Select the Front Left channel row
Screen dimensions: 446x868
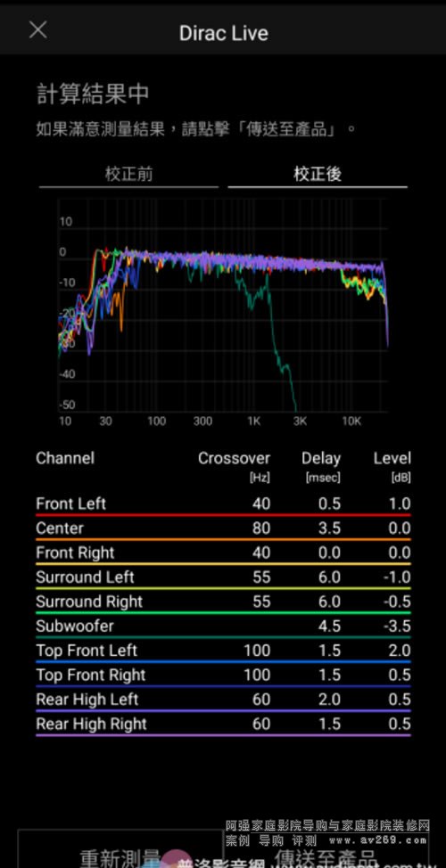tap(223, 504)
